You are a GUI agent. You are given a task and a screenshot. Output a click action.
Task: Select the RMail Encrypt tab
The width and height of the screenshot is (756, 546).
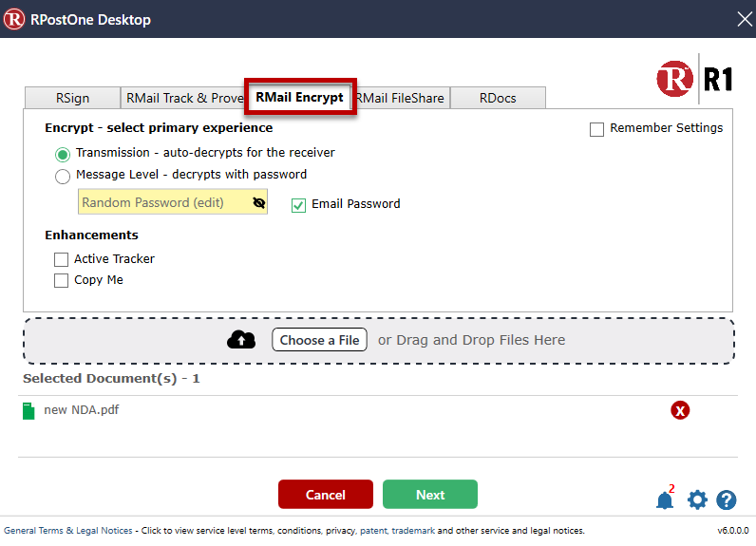click(x=299, y=97)
